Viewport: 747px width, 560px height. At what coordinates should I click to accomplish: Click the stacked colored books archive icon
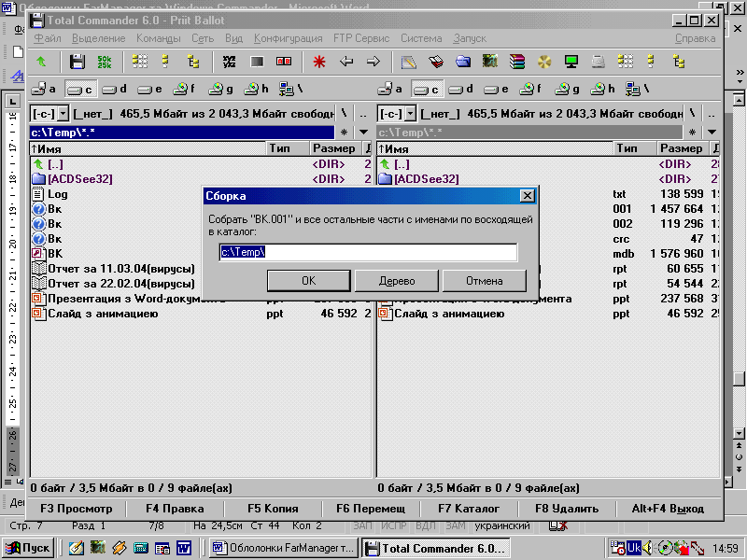click(x=517, y=62)
